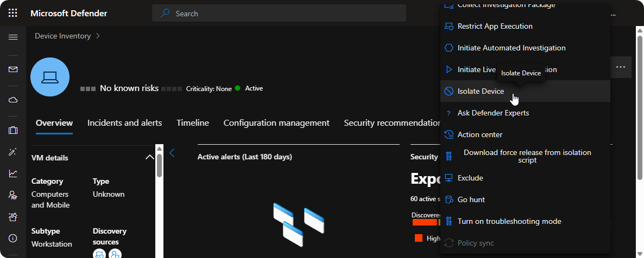The width and height of the screenshot is (644, 258).
Task: Collapse the VM details section
Action: pos(149,158)
